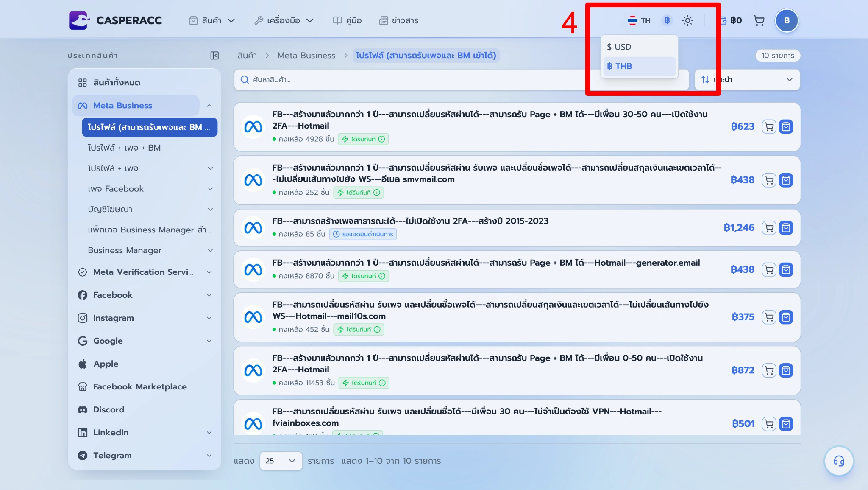Screen dimensions: 868x490
Task: Click the wallet balance ฿0
Action: 731,20
